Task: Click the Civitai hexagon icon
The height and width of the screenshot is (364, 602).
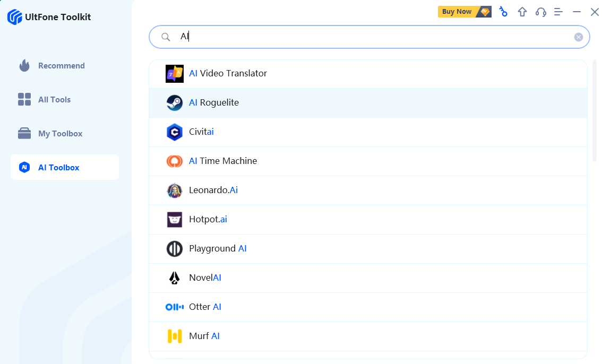Action: pos(175,132)
